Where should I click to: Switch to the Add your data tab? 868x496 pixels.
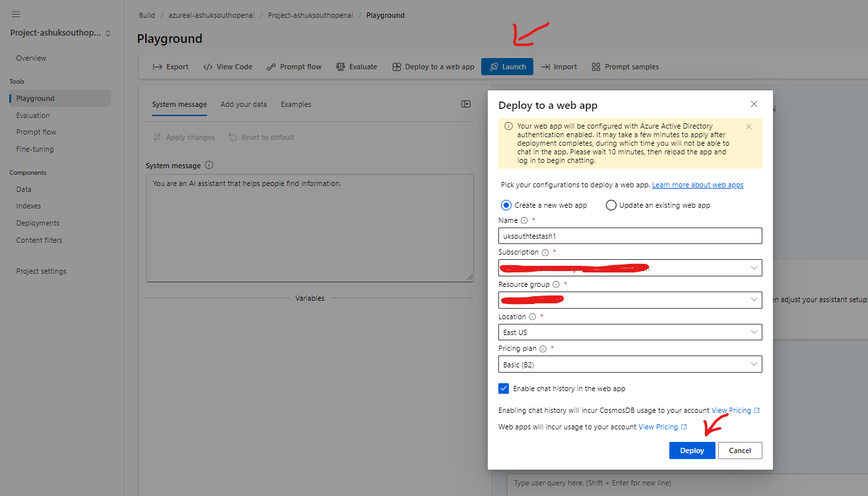[244, 104]
